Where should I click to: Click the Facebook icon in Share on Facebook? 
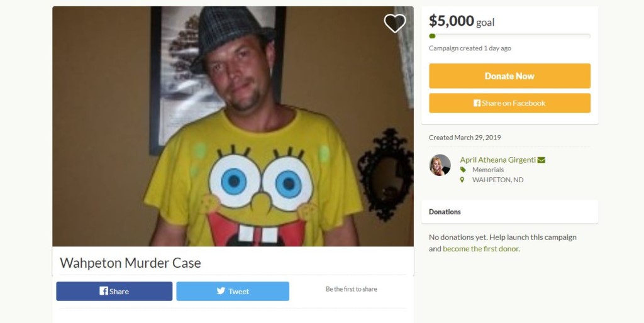477,103
